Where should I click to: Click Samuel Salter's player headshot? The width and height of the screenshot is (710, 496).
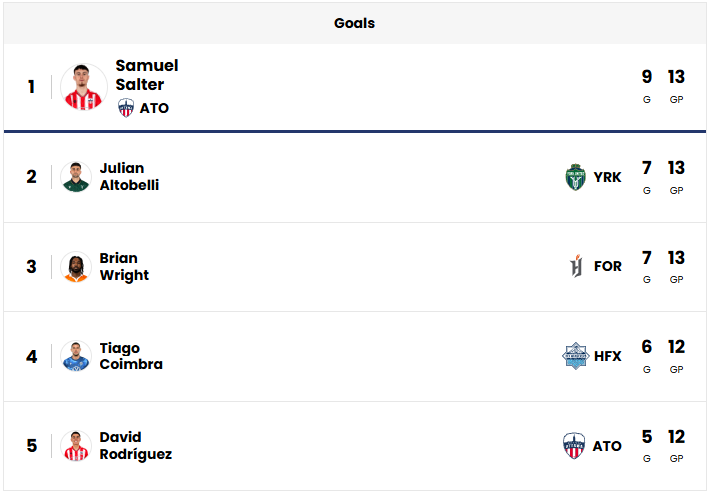[x=83, y=87]
